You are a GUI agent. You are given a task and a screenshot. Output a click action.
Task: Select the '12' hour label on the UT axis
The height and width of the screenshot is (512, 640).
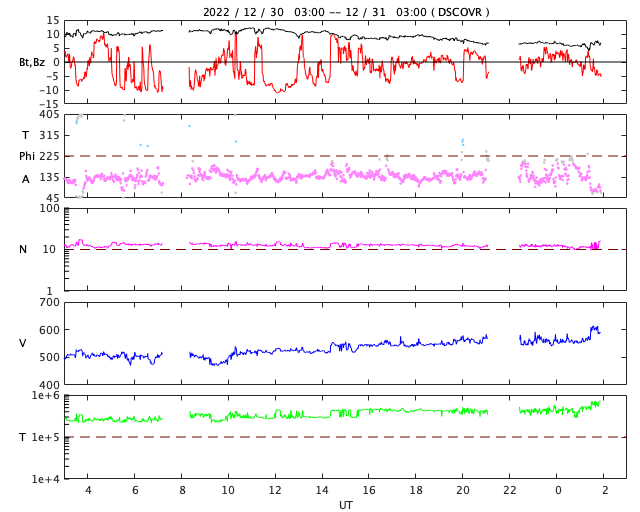pyautogui.click(x=275, y=490)
